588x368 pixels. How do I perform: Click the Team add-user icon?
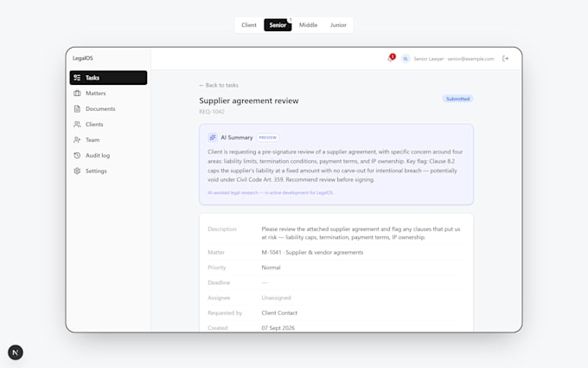click(x=77, y=139)
